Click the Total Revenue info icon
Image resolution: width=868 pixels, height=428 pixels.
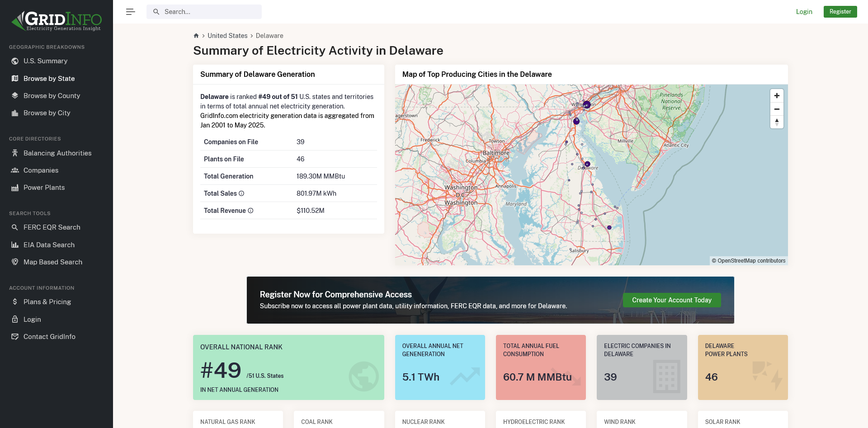point(250,211)
